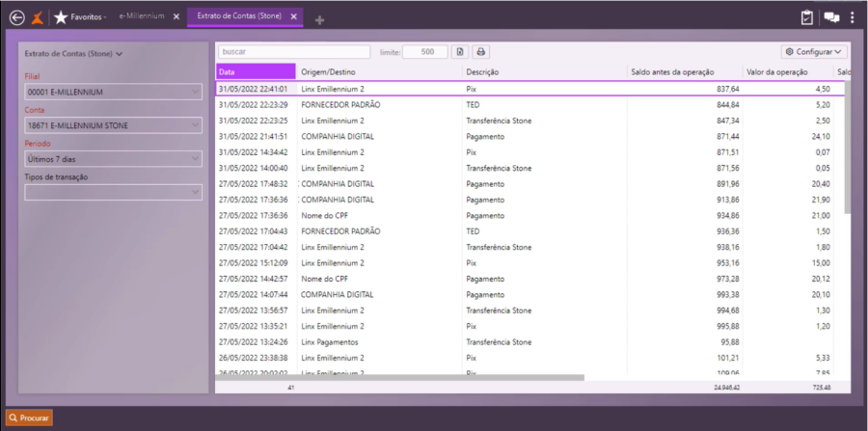Sort by Valor da operação header
868x431 pixels.
788,72
